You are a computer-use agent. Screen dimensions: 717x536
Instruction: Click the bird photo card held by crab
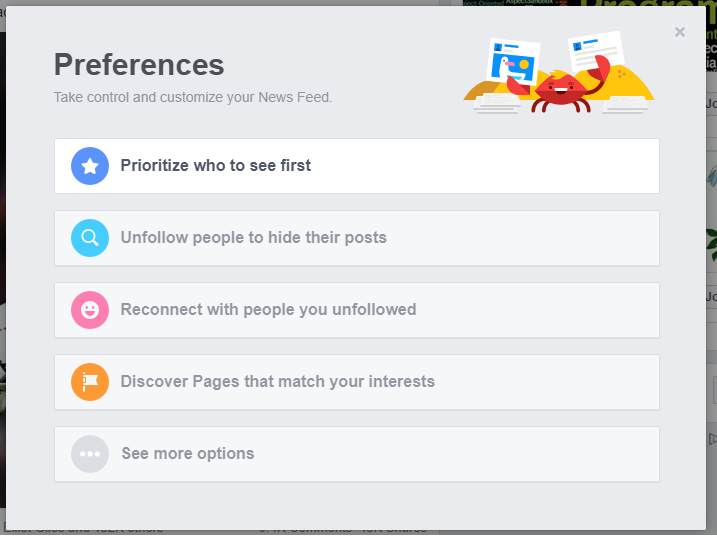click(x=514, y=62)
